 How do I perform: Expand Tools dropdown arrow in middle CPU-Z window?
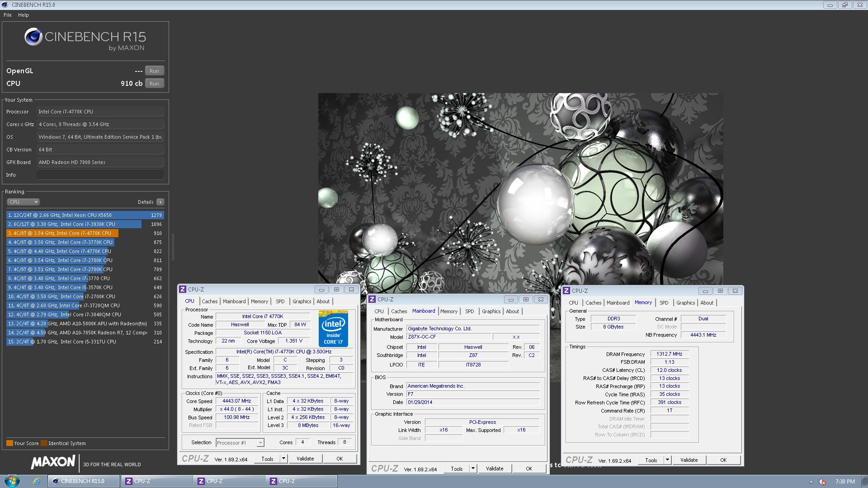(x=473, y=469)
